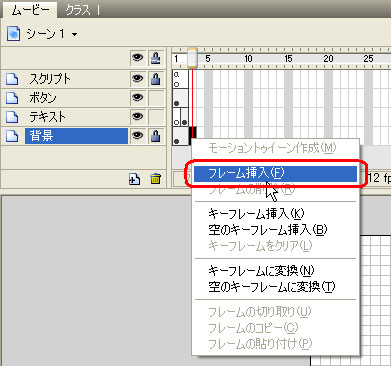Click the eye icon in the layer header
Viewport: 391px width, 366px height.
point(137,58)
